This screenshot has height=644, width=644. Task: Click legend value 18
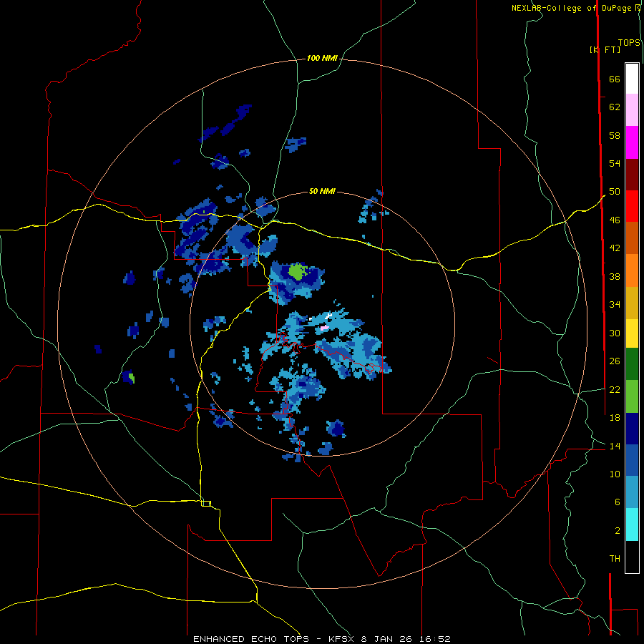point(615,418)
